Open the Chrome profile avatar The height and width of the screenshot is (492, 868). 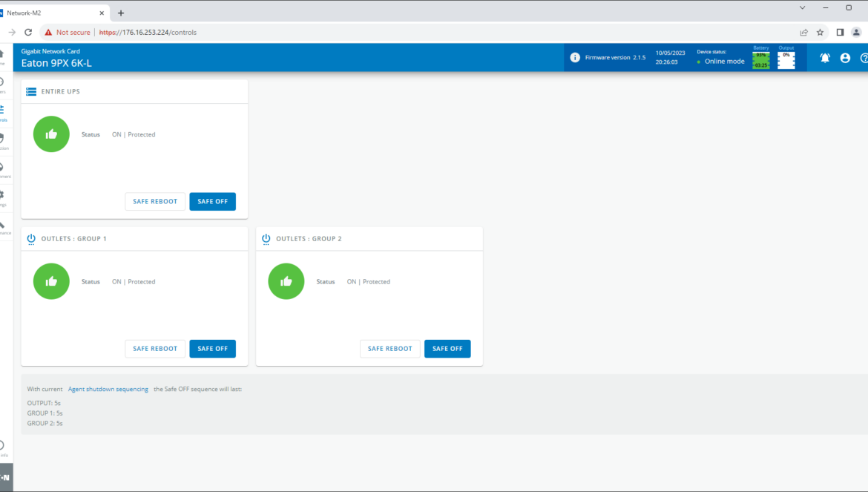tap(856, 32)
